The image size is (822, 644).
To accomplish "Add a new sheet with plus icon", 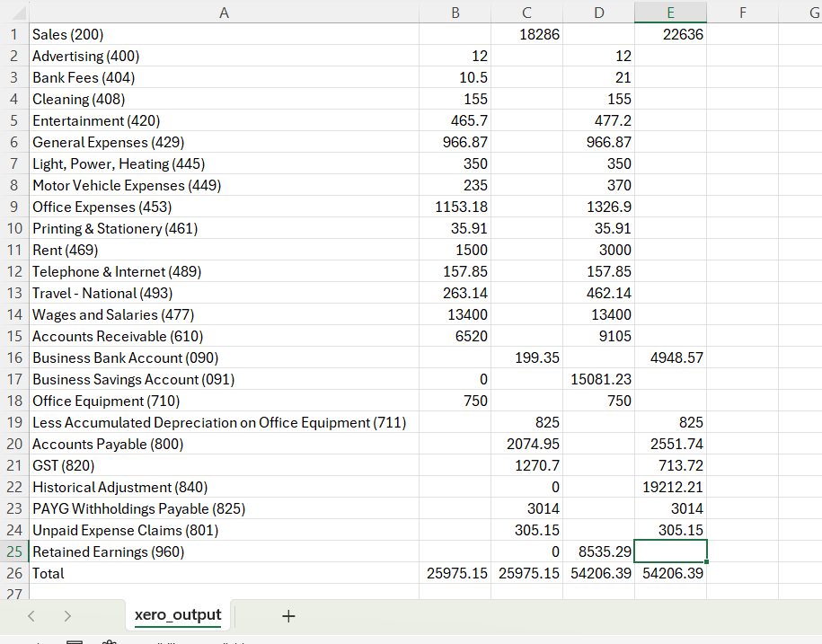I will coord(288,616).
